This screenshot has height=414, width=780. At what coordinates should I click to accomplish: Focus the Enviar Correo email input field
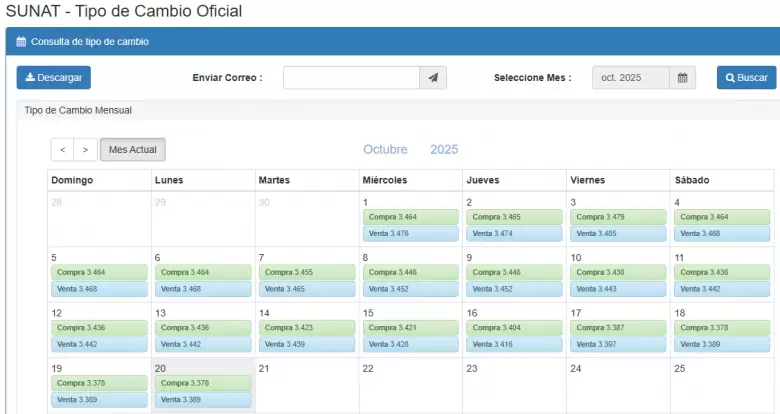(x=350, y=78)
